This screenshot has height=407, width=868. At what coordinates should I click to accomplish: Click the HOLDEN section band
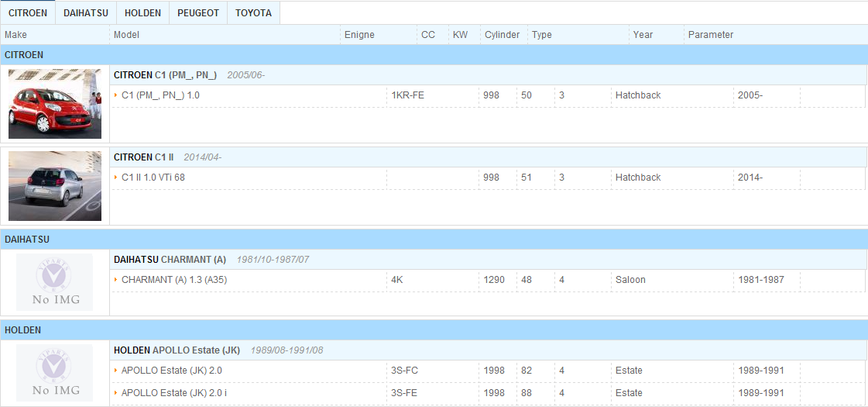pos(434,330)
